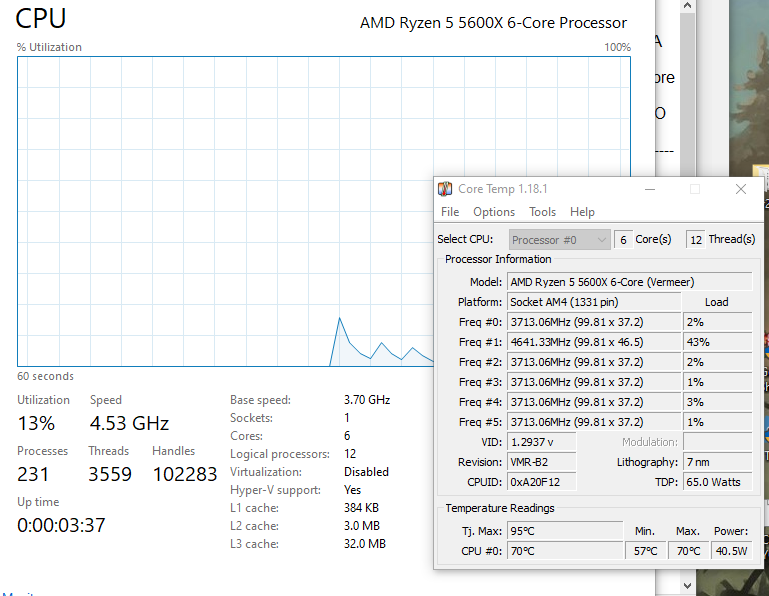The image size is (769, 596).
Task: Click the TDP value 65.0 Watts
Action: point(718,482)
